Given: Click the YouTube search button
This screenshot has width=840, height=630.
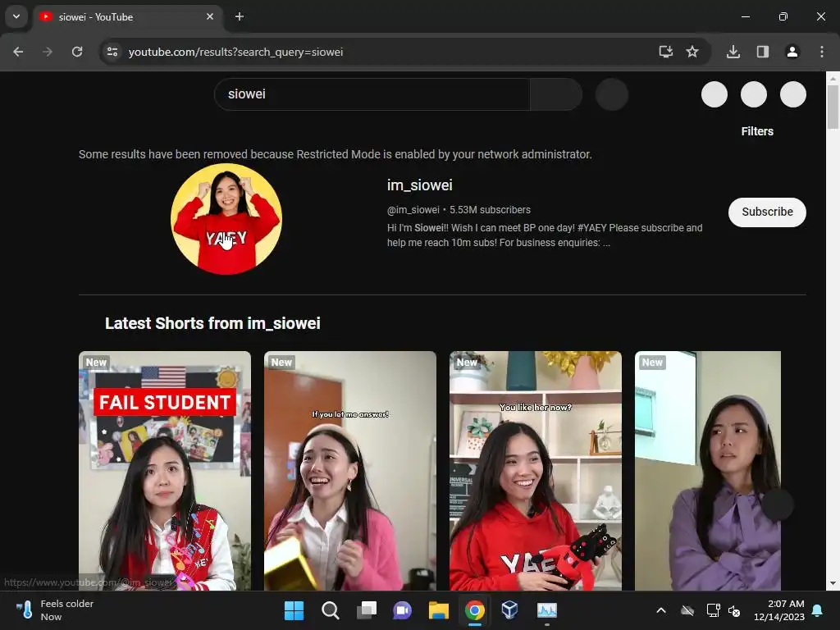Looking at the screenshot, I should pyautogui.click(x=556, y=94).
